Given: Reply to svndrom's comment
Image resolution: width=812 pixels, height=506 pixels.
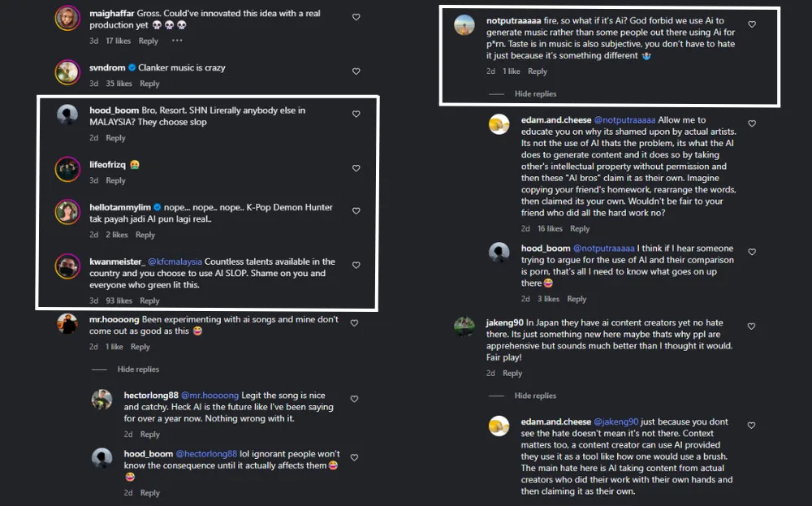Looking at the screenshot, I should 149,84.
